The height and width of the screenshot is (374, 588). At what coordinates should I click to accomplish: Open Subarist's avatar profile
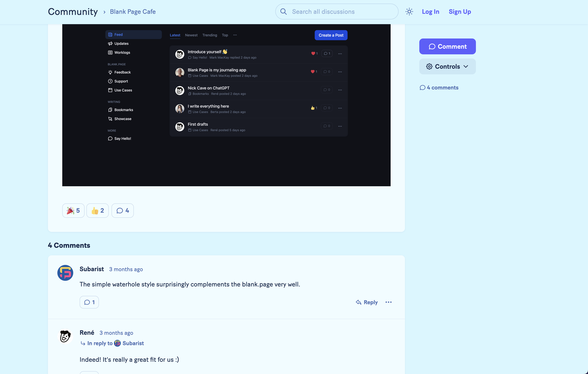(65, 273)
